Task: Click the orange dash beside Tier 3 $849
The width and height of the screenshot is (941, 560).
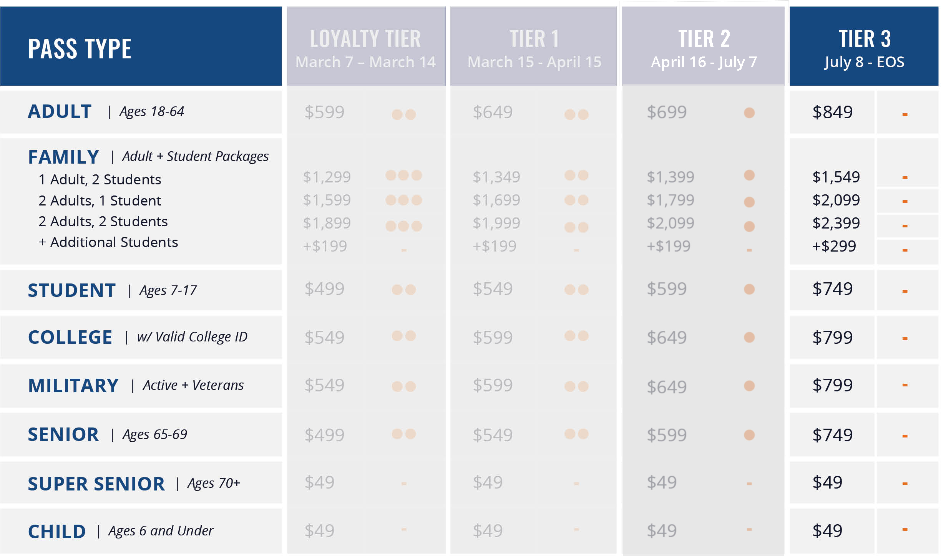Action: pyautogui.click(x=904, y=114)
